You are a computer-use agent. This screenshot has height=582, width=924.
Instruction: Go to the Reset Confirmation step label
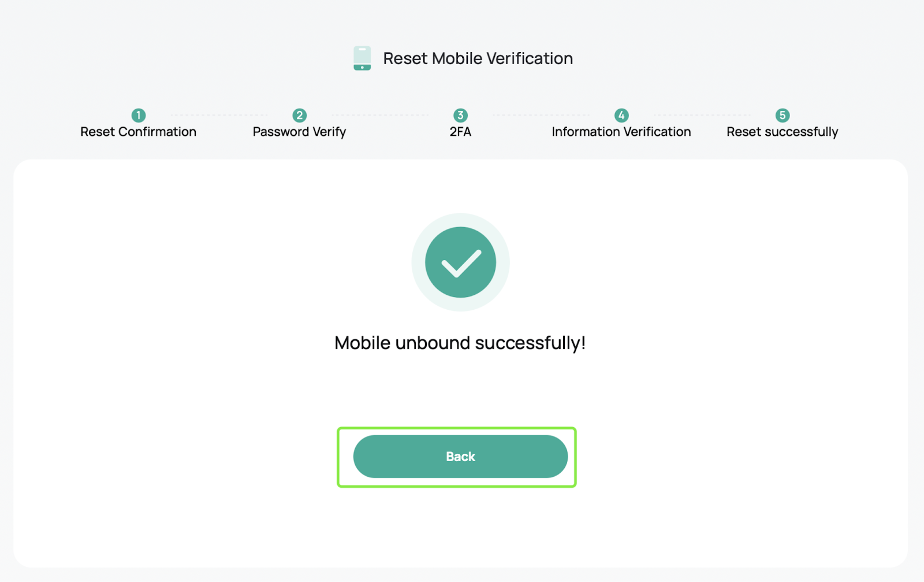pos(139,132)
